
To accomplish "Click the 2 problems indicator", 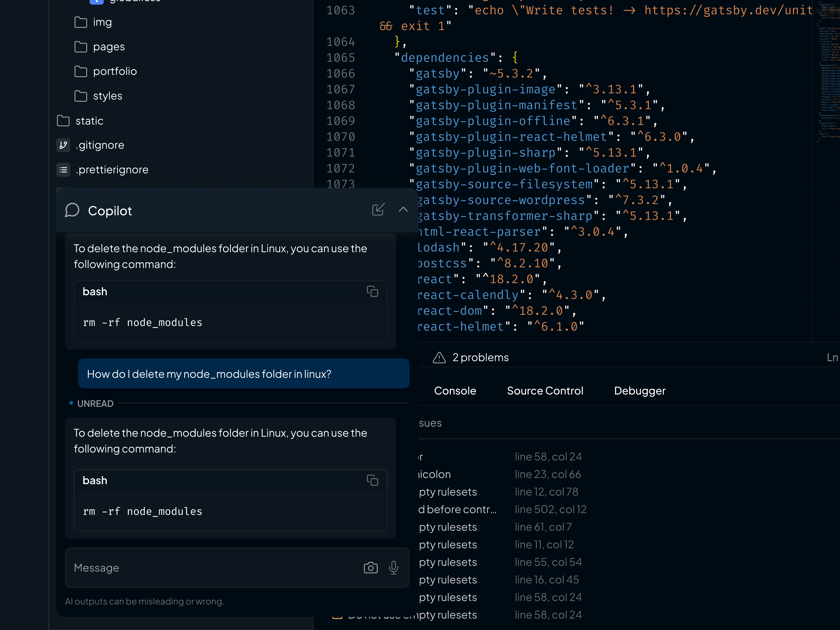I will click(480, 357).
